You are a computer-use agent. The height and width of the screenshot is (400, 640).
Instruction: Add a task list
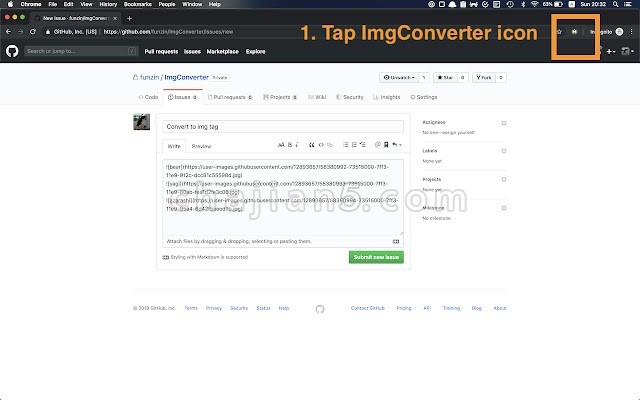click(362, 144)
